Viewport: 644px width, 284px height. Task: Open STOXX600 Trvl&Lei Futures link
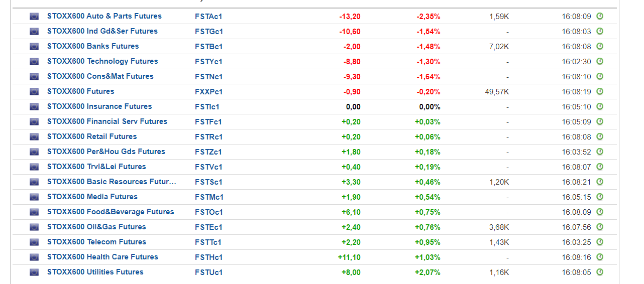click(96, 167)
